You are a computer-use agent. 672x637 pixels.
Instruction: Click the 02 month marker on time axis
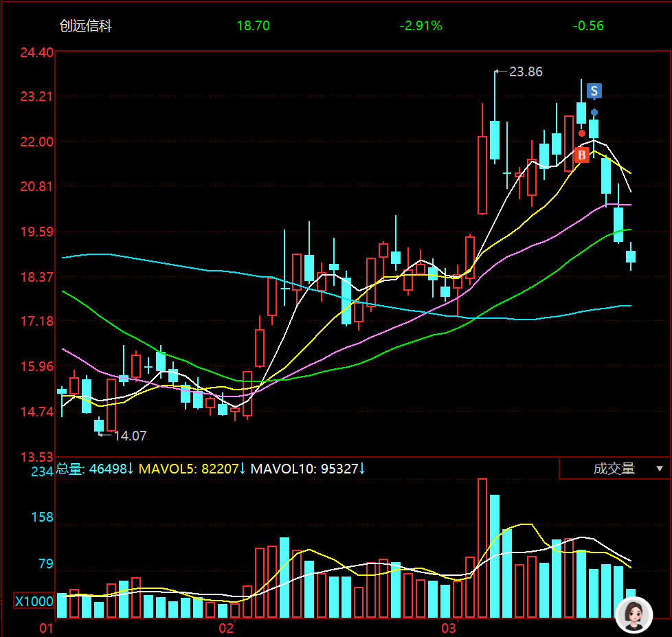(226, 629)
